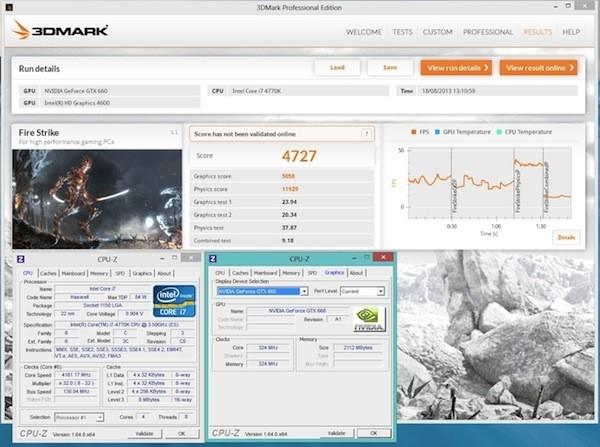Open the TESTS tab
This screenshot has width=600, height=447.
tap(402, 32)
